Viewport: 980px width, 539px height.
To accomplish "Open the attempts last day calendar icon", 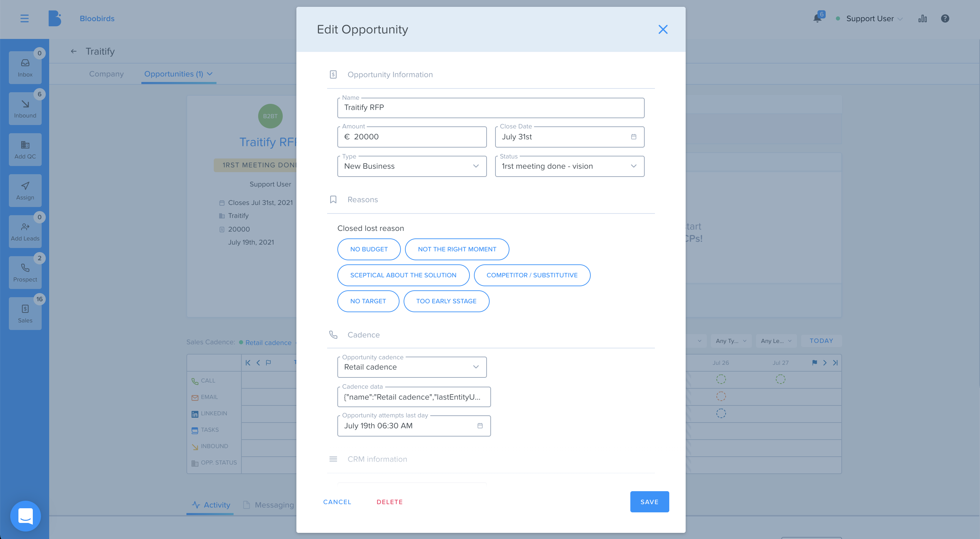I will (x=480, y=426).
